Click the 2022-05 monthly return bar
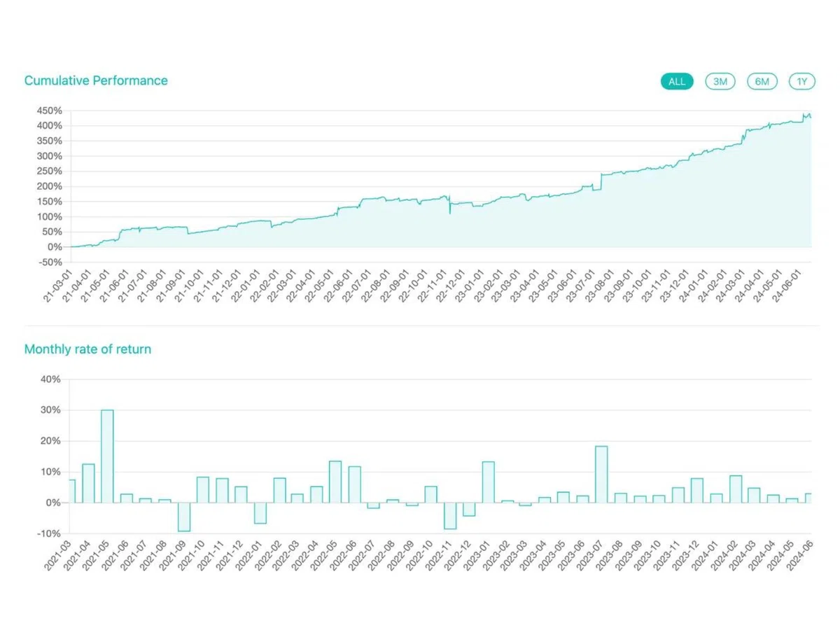 click(x=335, y=482)
